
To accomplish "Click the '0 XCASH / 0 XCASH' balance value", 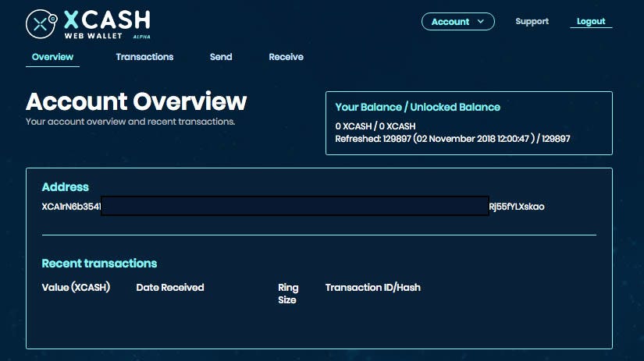I will coord(375,126).
